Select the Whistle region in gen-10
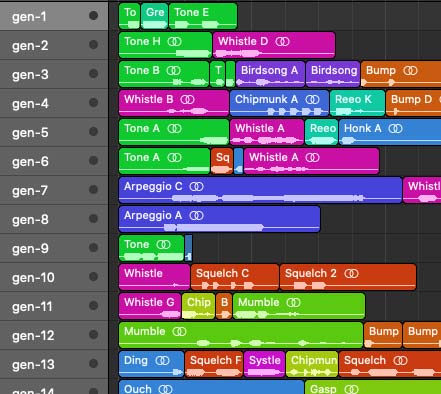Viewport: 441px width, 394px height. pos(154,277)
